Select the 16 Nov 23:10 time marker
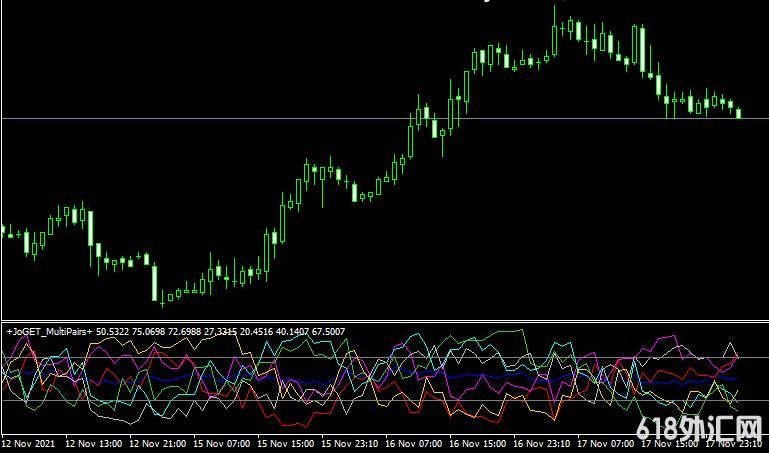The width and height of the screenshot is (769, 453). click(x=542, y=442)
